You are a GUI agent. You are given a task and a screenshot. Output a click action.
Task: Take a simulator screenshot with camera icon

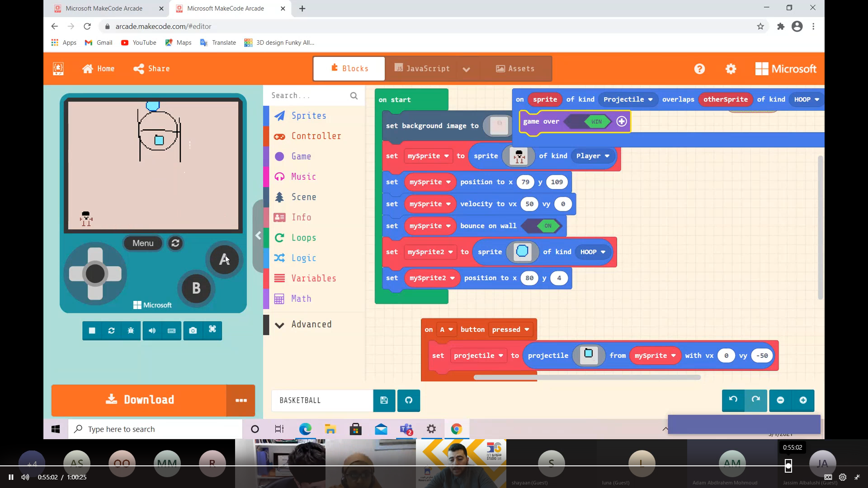pos(193,331)
